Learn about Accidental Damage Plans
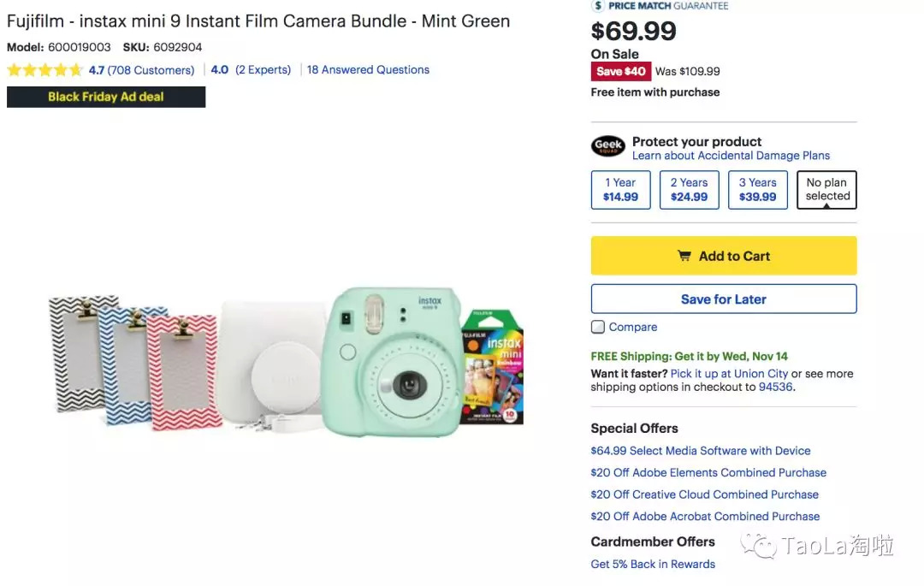The height and width of the screenshot is (586, 924). click(x=731, y=156)
